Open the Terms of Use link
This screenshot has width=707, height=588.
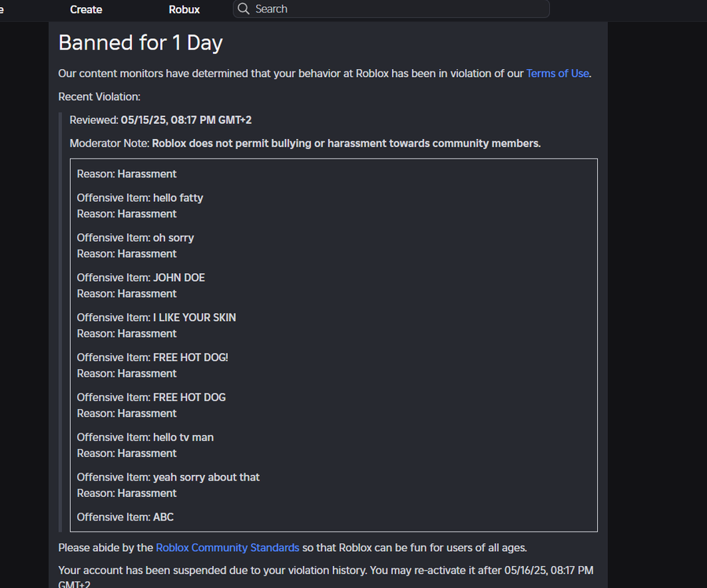557,73
